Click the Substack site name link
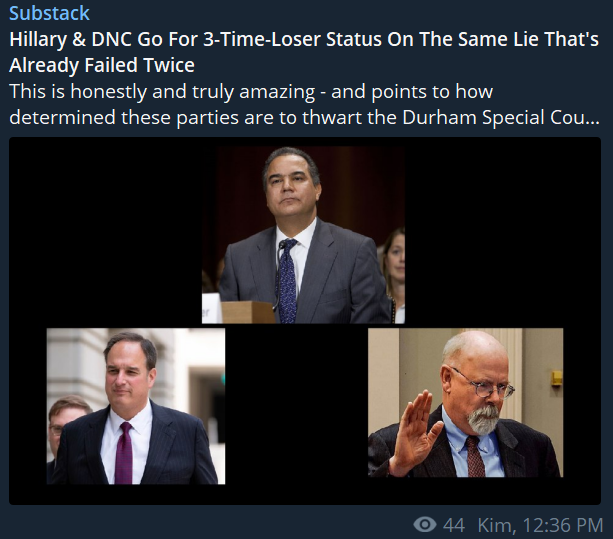 [x=49, y=14]
